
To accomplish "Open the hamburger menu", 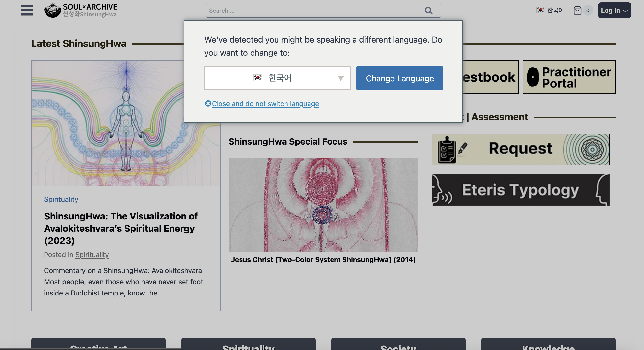I will point(27,10).
